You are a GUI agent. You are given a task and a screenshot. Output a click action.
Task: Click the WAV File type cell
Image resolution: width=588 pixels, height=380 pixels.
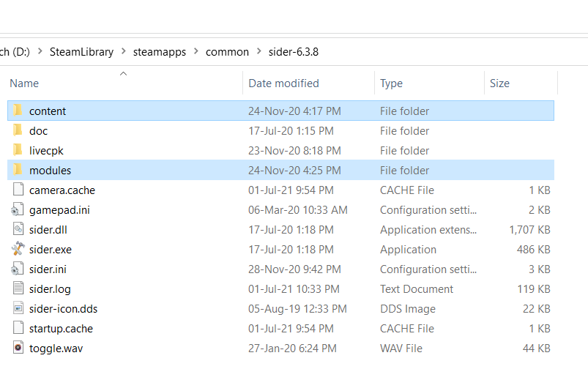click(x=401, y=349)
